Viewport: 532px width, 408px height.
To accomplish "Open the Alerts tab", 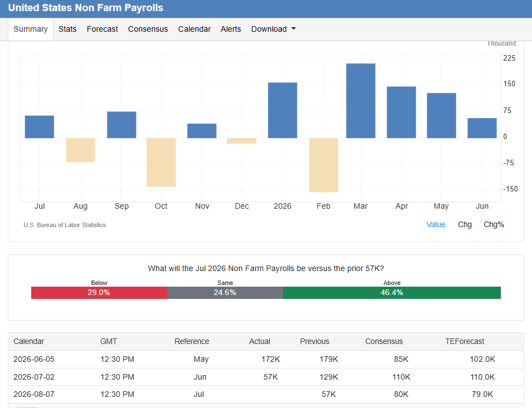I will [x=231, y=29].
